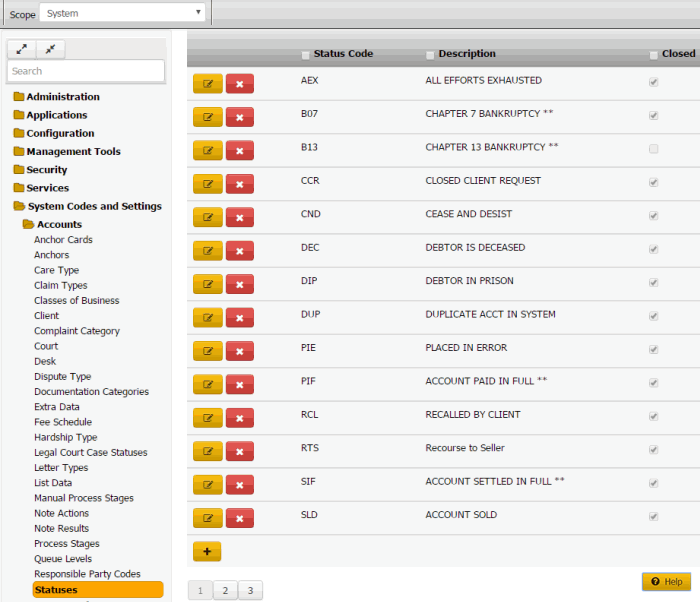Open the Scope dropdown
The height and width of the screenshot is (602, 700).
point(123,13)
